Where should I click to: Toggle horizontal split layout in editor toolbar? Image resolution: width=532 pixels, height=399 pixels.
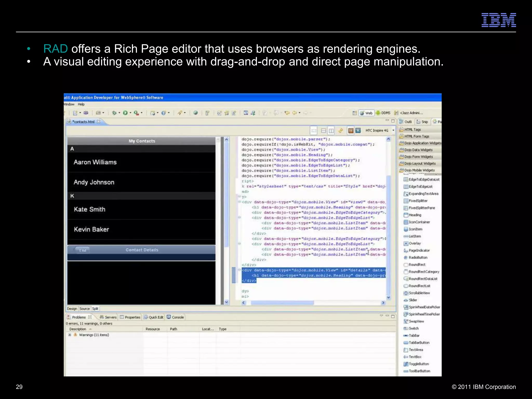click(x=324, y=130)
